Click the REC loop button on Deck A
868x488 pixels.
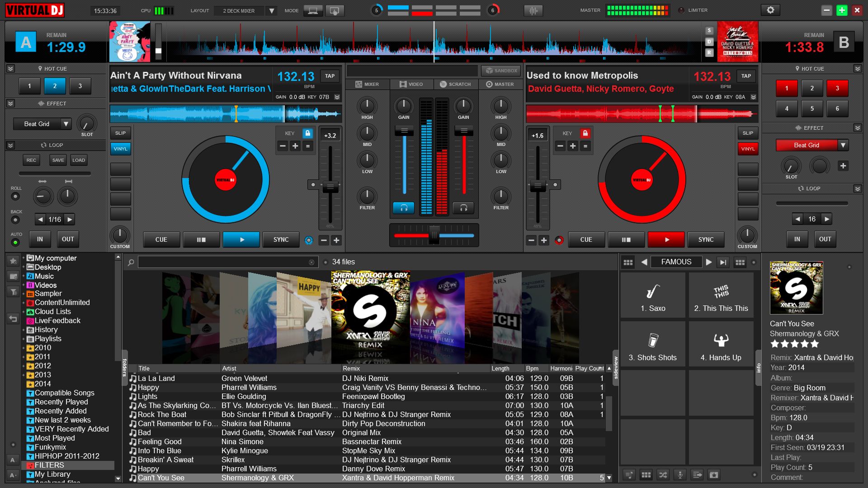pyautogui.click(x=30, y=159)
